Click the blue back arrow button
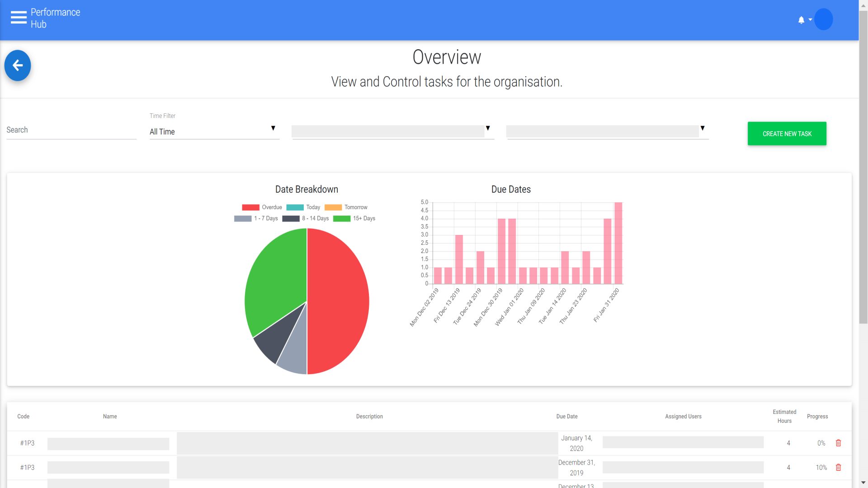Viewport: 868px width, 488px height. click(x=18, y=66)
